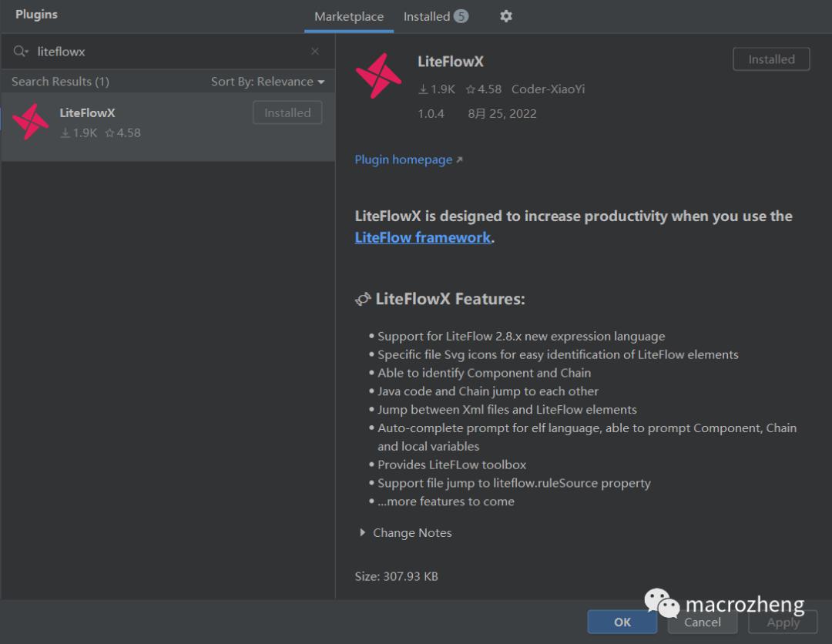This screenshot has height=644, width=832.
Task: Click the star rating icon in details
Action: tap(470, 89)
